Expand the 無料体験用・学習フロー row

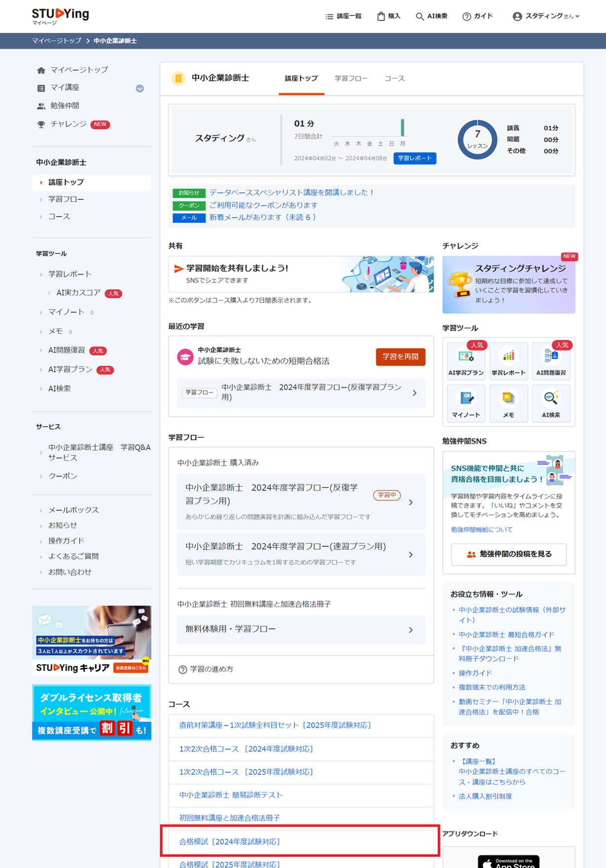pyautogui.click(x=301, y=629)
